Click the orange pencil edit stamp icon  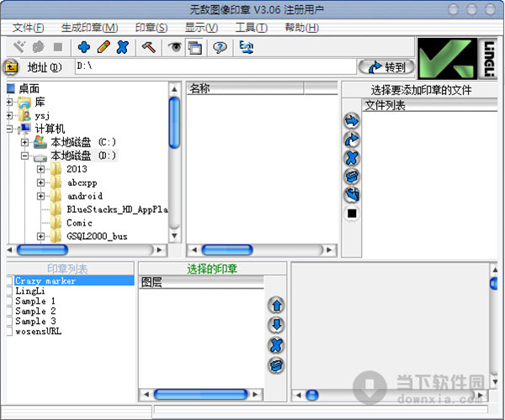pyautogui.click(x=103, y=47)
